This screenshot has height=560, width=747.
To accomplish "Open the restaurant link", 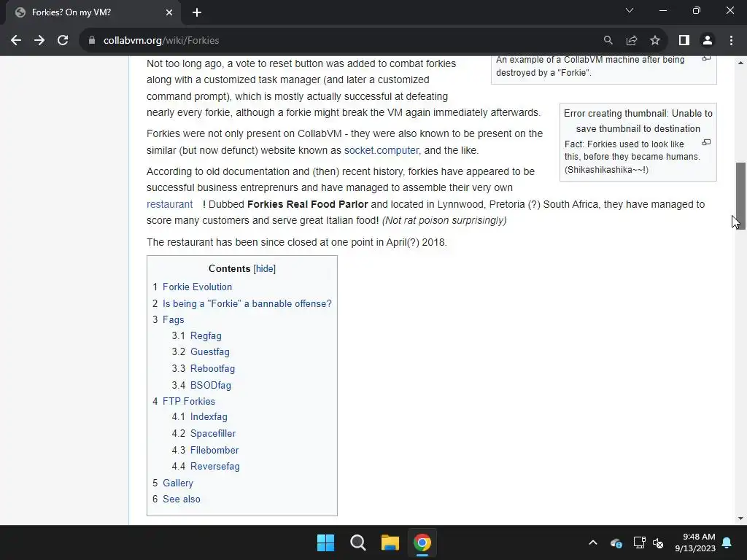I will (x=169, y=204).
